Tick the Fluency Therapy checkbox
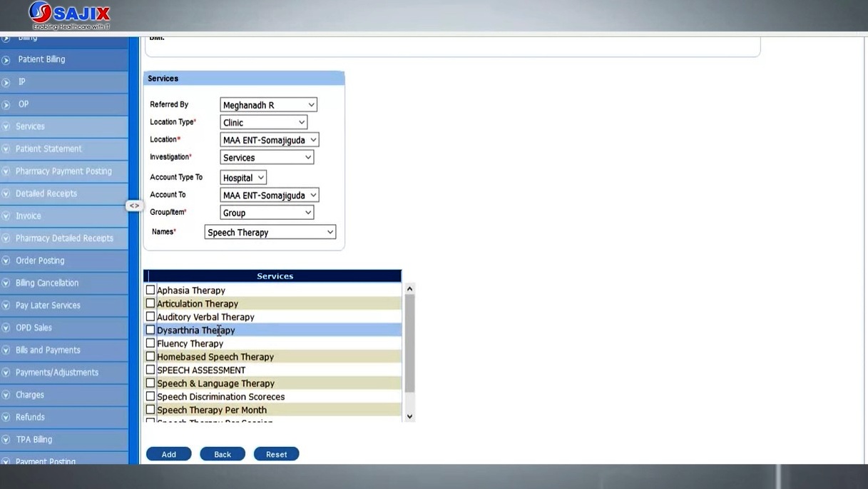The image size is (868, 489). pos(150,343)
